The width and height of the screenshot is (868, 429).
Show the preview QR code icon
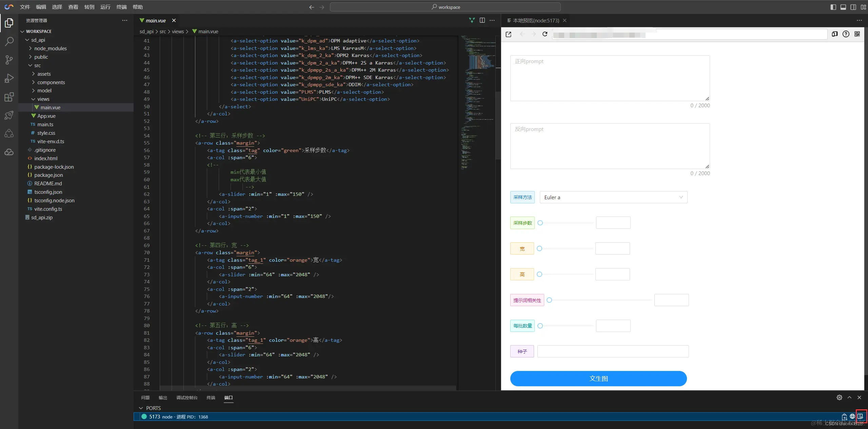(857, 34)
